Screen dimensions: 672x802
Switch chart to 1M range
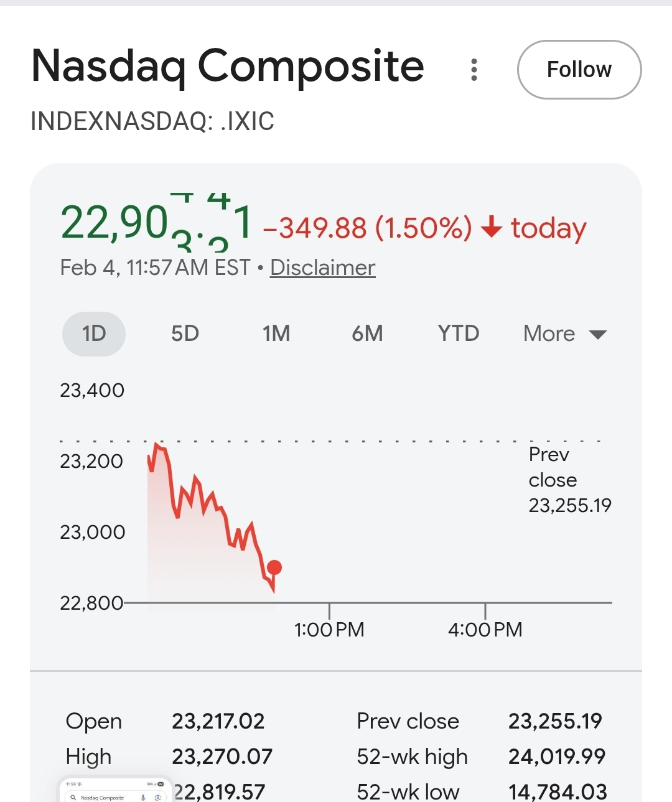[x=276, y=333]
